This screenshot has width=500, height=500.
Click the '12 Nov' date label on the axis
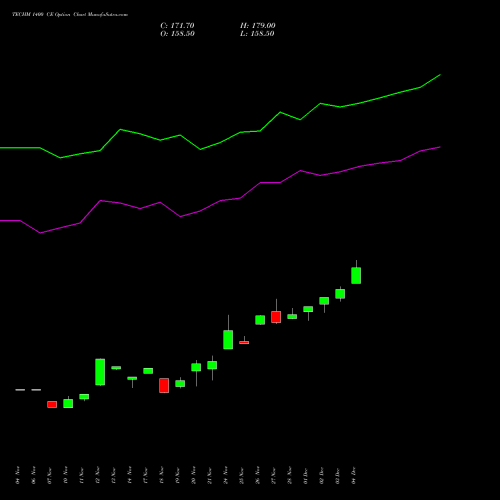[x=98, y=475]
